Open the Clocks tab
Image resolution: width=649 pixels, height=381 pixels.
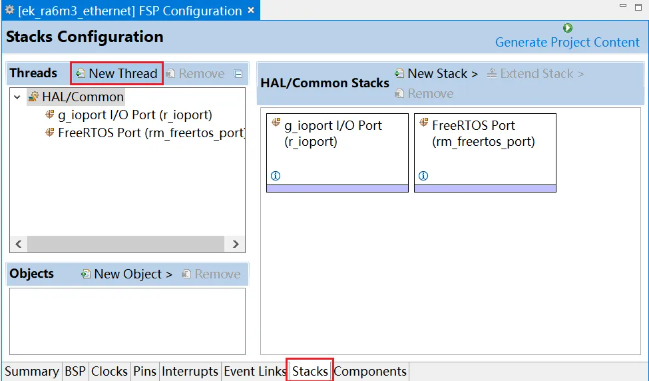[109, 371]
